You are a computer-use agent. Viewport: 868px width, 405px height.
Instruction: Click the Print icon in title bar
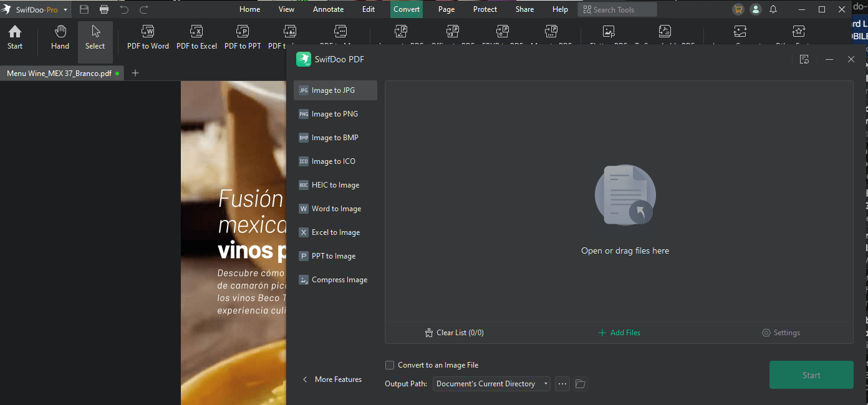click(x=104, y=9)
